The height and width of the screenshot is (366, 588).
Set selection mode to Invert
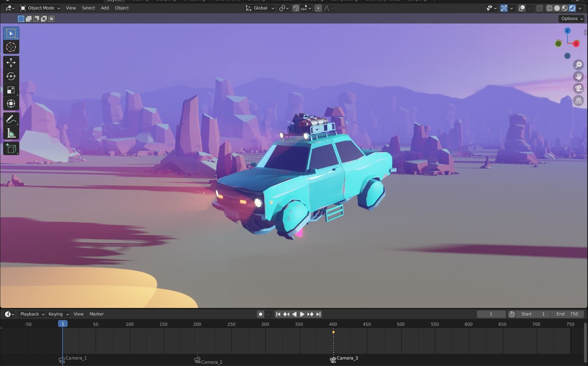44,19
